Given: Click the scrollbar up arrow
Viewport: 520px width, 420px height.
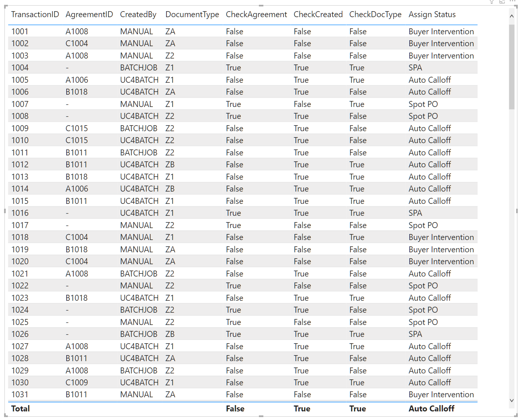Looking at the screenshot, I should pos(511,16).
